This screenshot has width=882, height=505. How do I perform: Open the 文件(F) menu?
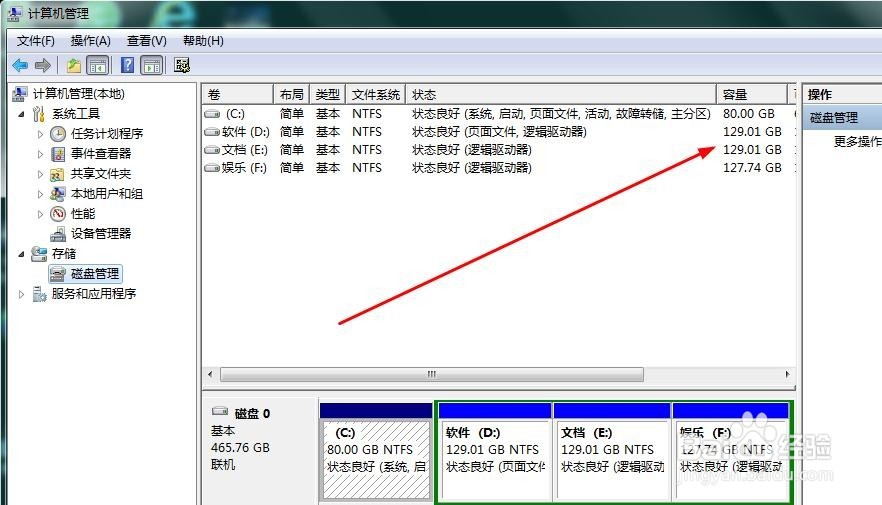click(35, 40)
